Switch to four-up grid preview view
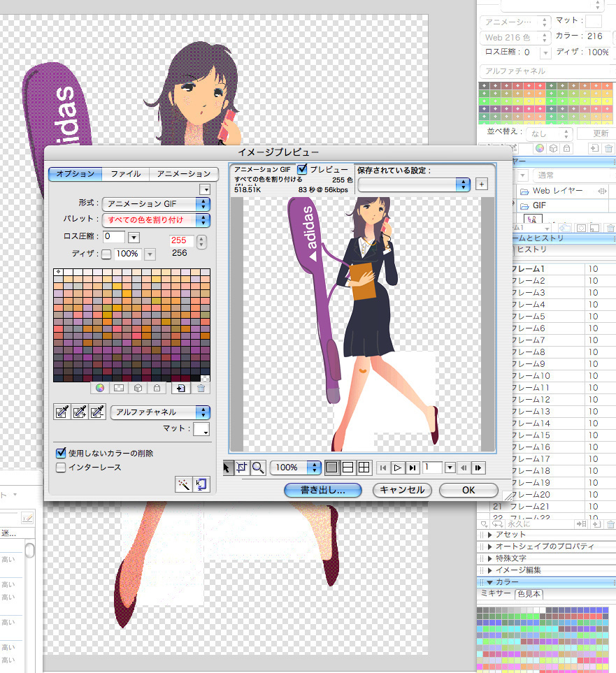 click(364, 468)
